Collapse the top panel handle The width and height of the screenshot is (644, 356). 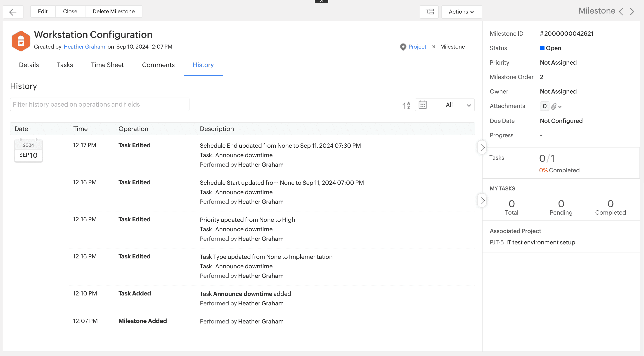pos(322,2)
